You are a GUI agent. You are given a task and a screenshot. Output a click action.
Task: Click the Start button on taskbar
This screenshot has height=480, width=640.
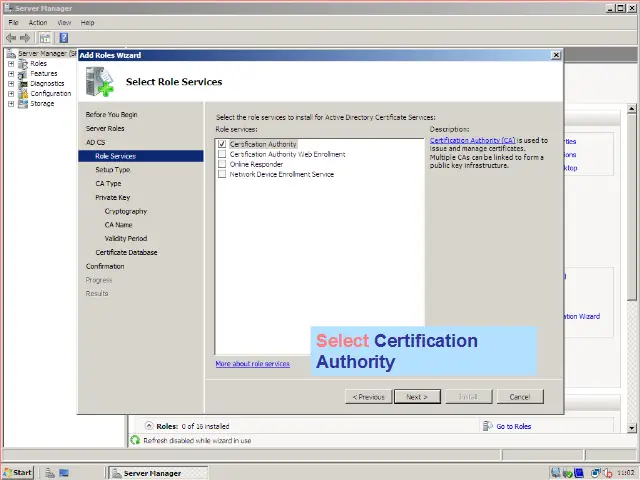[x=17, y=473]
